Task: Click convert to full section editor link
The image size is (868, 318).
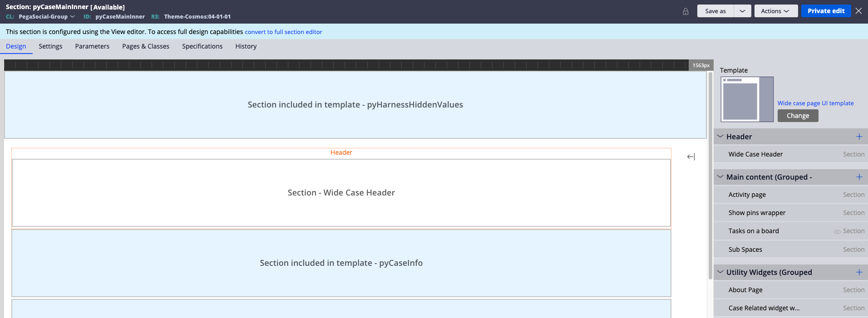Action: click(x=283, y=32)
